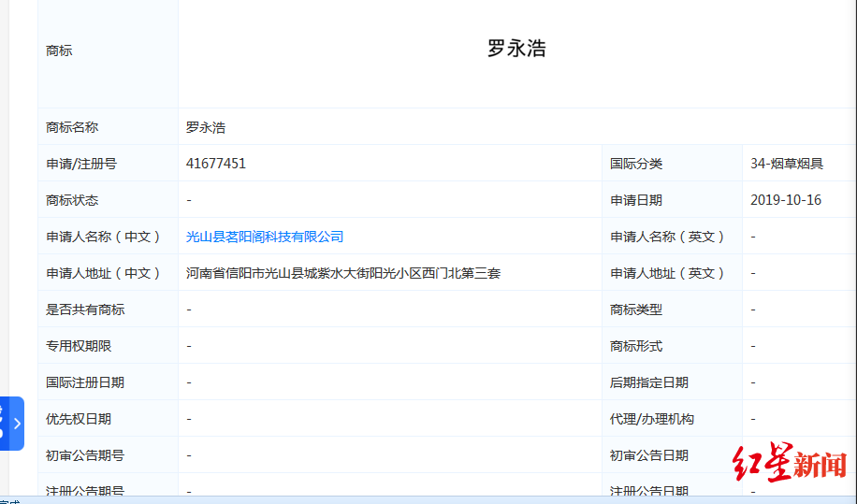The image size is (857, 504).
Task: Open applicant link 光山县茗阳阁科技有限公司
Action: [265, 237]
